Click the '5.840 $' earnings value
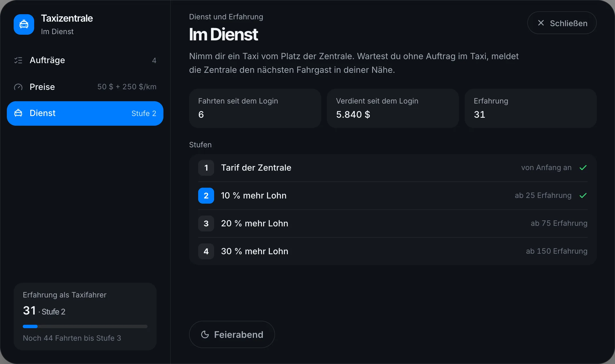Image resolution: width=615 pixels, height=364 pixels. (x=353, y=115)
